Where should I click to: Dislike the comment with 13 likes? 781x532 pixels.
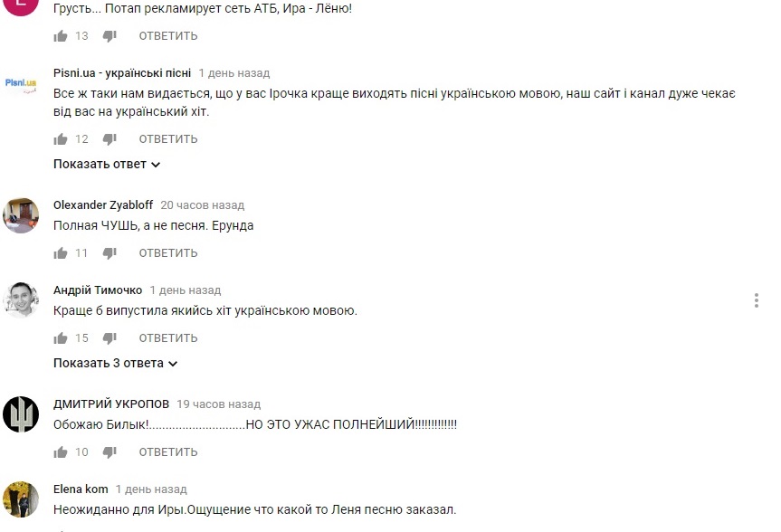pos(110,36)
